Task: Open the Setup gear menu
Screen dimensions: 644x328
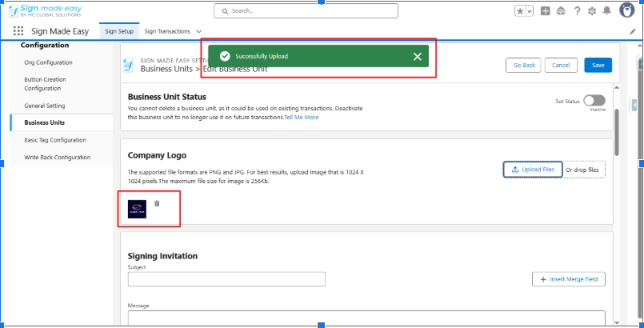Action: (x=592, y=11)
